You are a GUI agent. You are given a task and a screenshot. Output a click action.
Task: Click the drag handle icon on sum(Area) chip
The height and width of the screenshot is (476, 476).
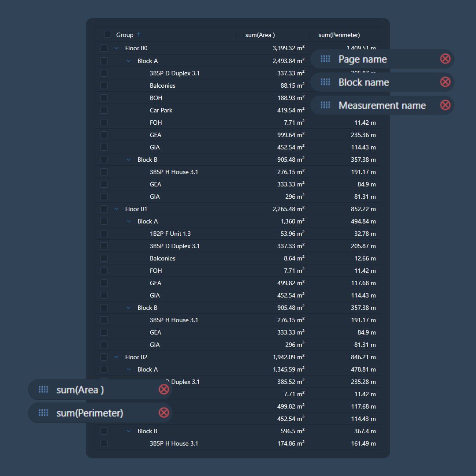point(43,389)
